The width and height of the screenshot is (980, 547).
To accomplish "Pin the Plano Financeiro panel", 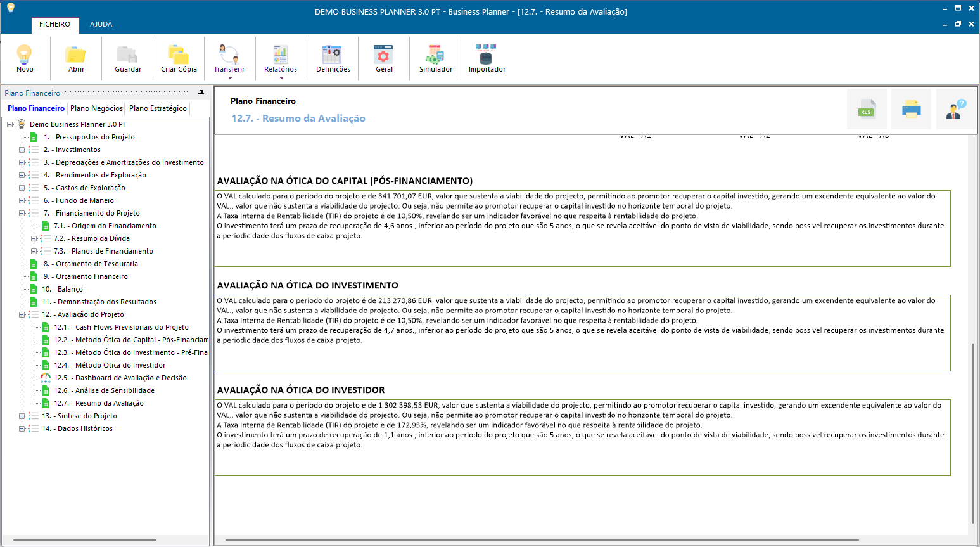I will [201, 93].
